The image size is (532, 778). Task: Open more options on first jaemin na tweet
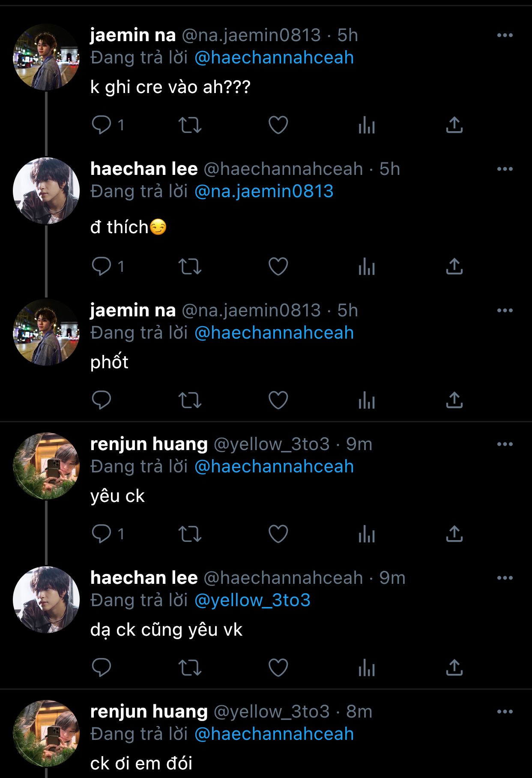(x=505, y=35)
